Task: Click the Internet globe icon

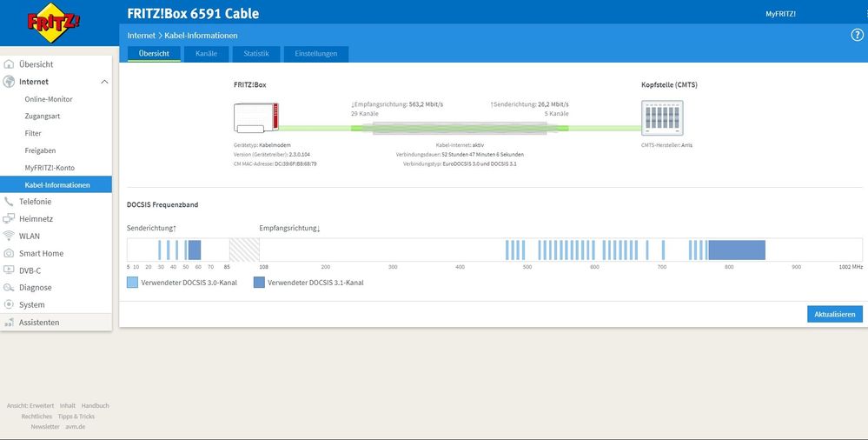Action: tap(9, 82)
